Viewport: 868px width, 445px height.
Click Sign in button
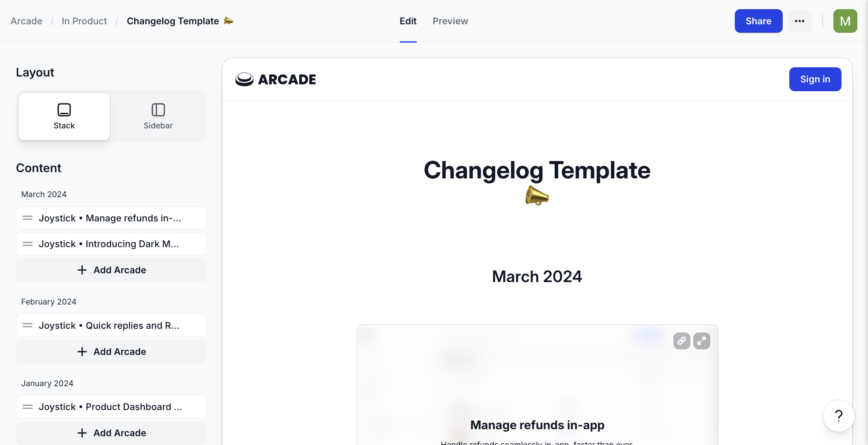pos(815,79)
